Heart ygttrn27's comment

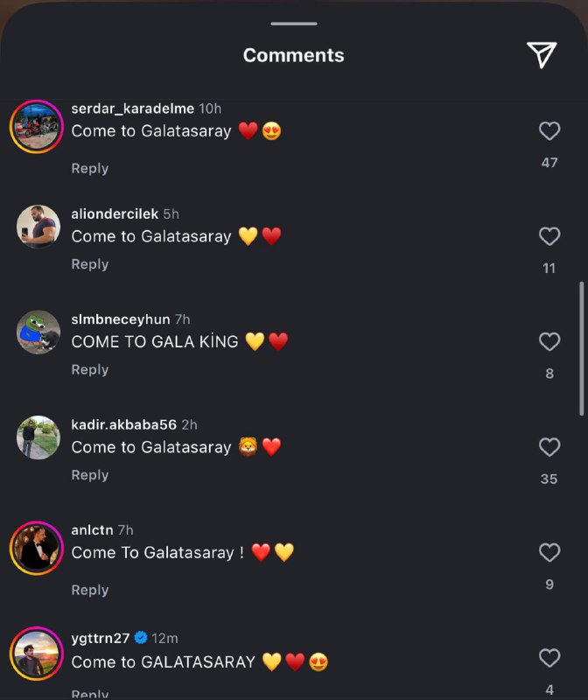coord(549,658)
